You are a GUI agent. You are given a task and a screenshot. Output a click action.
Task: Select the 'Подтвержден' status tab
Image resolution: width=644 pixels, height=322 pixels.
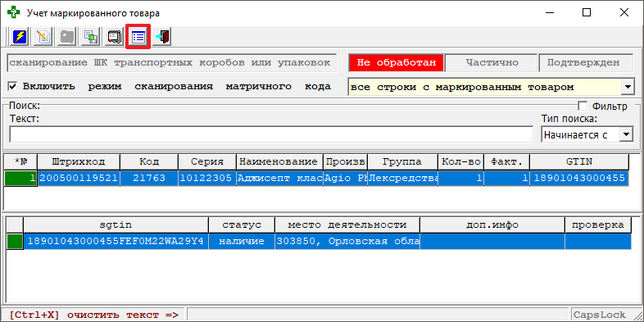click(586, 63)
